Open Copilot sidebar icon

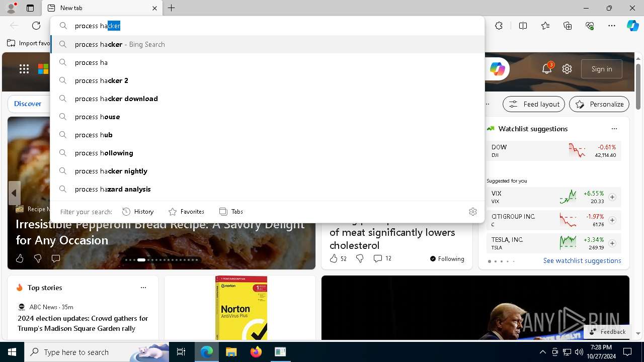[632, 26]
